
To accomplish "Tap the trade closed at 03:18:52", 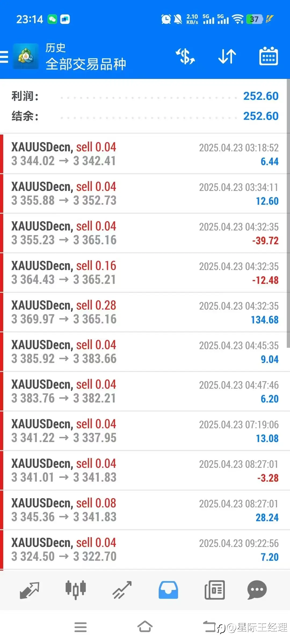I will tap(145, 154).
